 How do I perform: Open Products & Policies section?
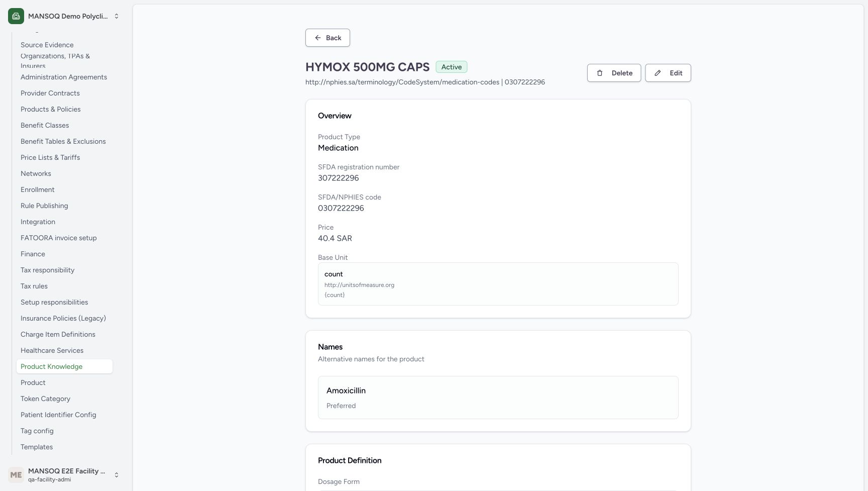(x=51, y=109)
